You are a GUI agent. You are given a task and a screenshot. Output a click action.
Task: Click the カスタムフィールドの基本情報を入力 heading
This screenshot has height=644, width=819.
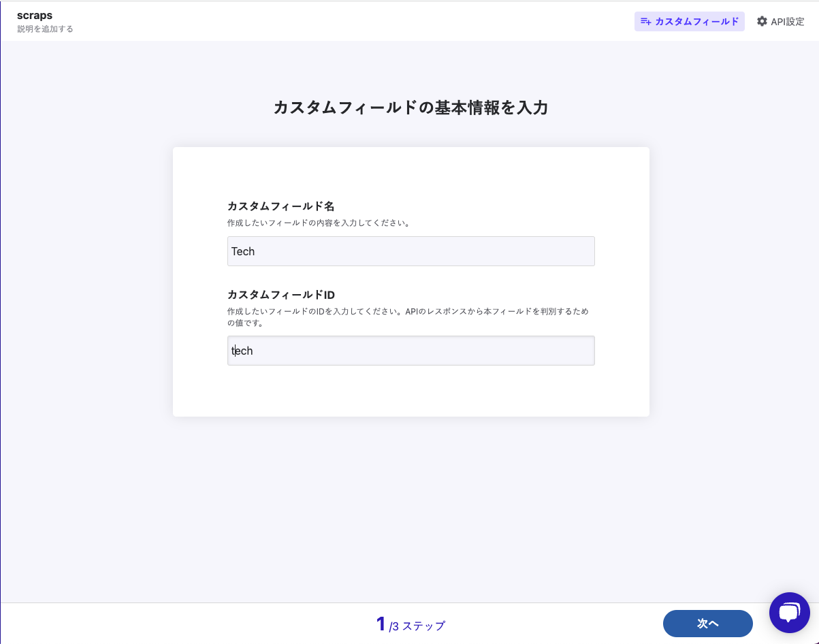411,108
